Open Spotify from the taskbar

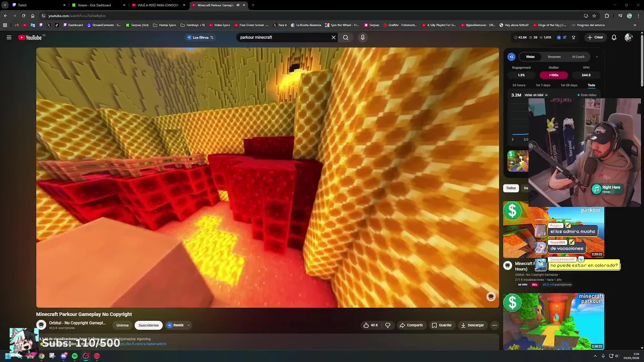[x=74, y=356]
